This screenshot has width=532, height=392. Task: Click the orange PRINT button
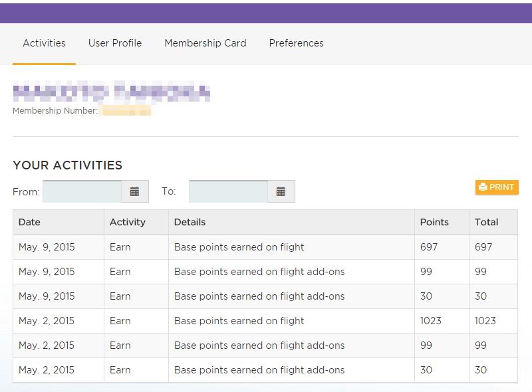[x=497, y=187]
